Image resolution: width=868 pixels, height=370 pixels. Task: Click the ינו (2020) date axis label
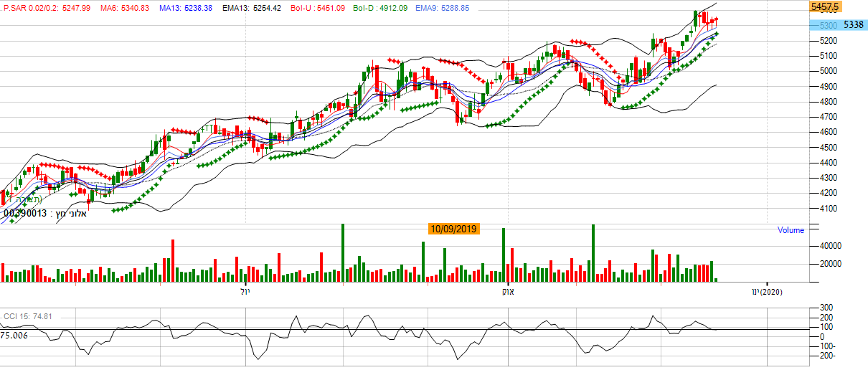click(766, 292)
